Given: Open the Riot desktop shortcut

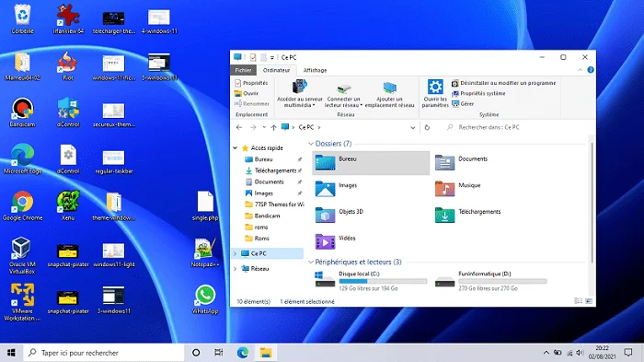Looking at the screenshot, I should click(x=68, y=65).
